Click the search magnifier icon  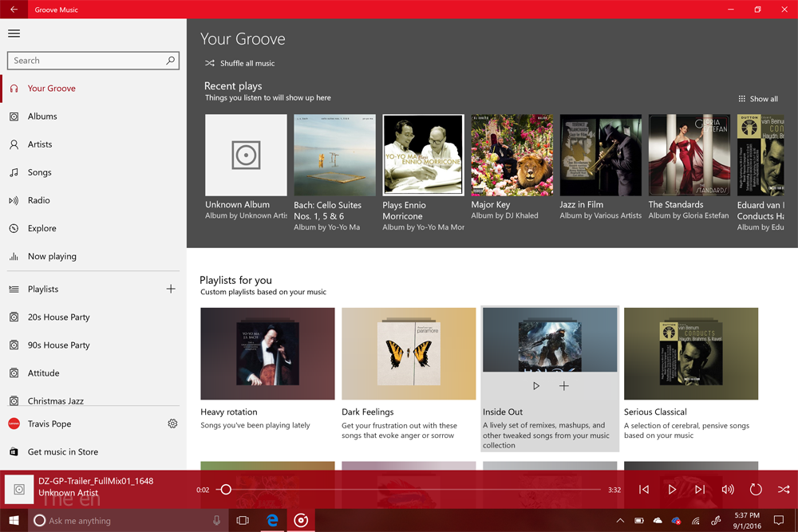click(171, 61)
